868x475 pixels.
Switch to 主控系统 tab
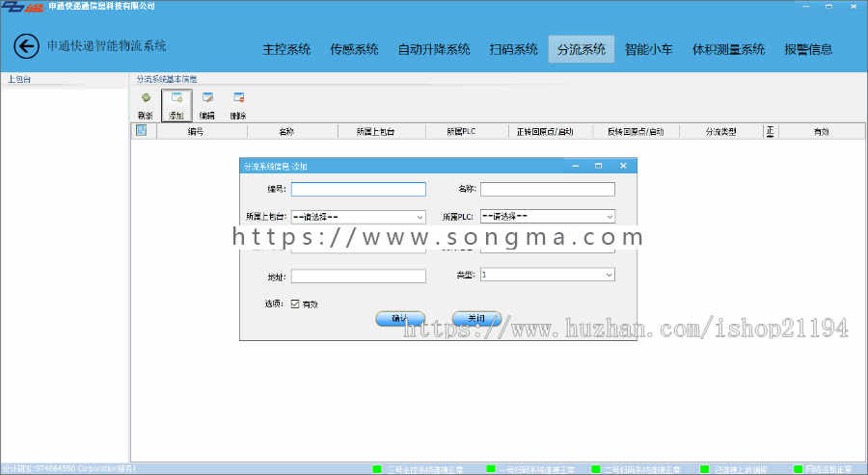click(x=286, y=49)
